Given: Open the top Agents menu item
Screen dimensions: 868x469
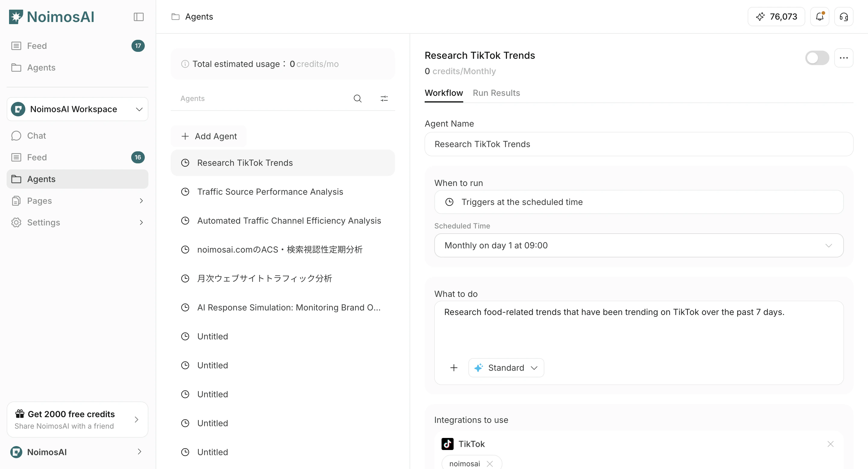Looking at the screenshot, I should click(x=78, y=68).
